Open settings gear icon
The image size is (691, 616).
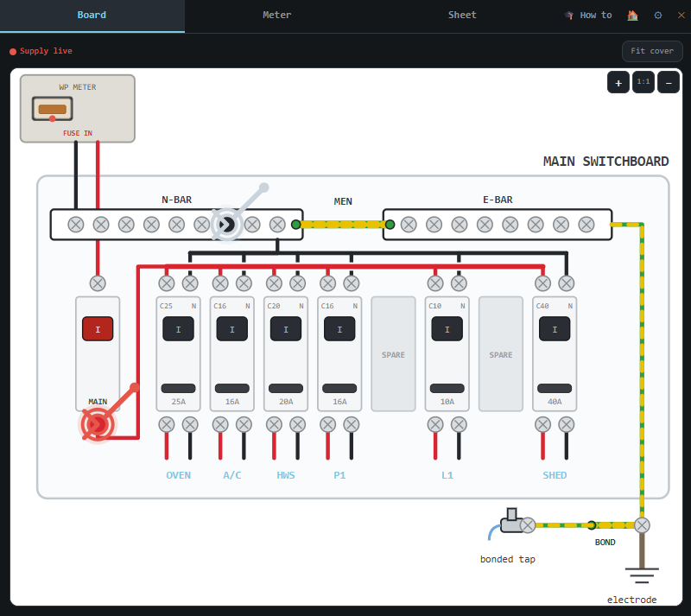[x=658, y=15]
